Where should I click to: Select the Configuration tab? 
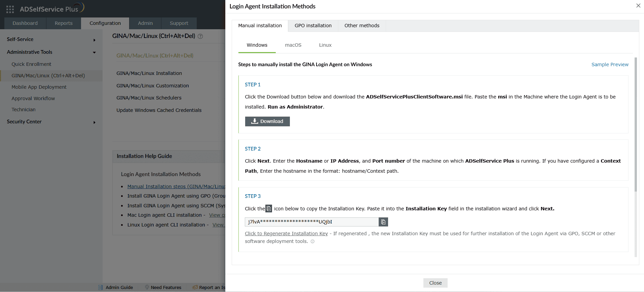pyautogui.click(x=105, y=23)
